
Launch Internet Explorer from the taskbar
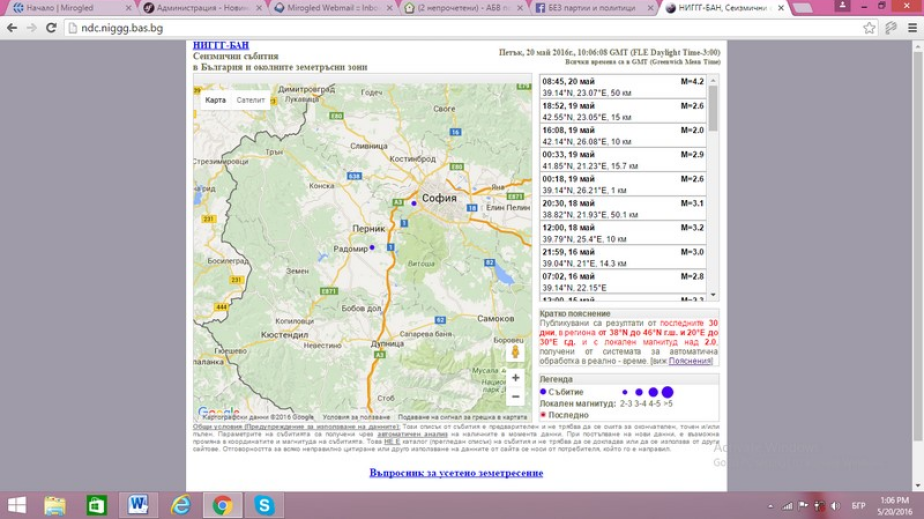click(181, 505)
